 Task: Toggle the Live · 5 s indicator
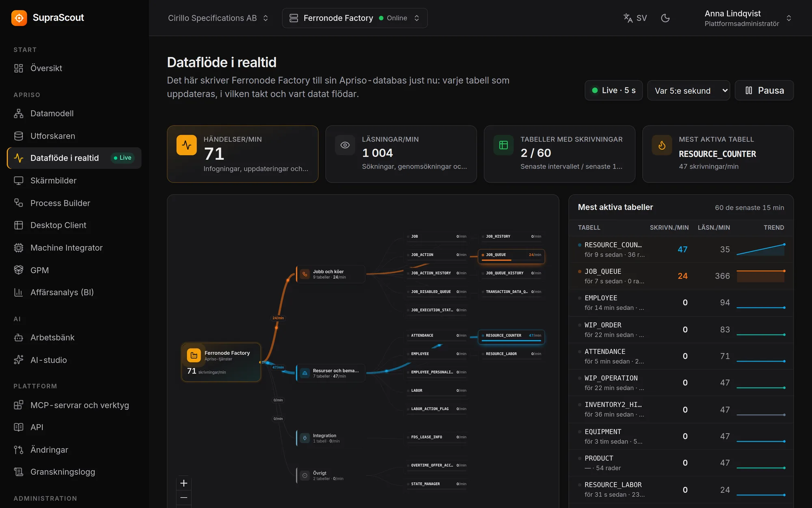click(613, 90)
